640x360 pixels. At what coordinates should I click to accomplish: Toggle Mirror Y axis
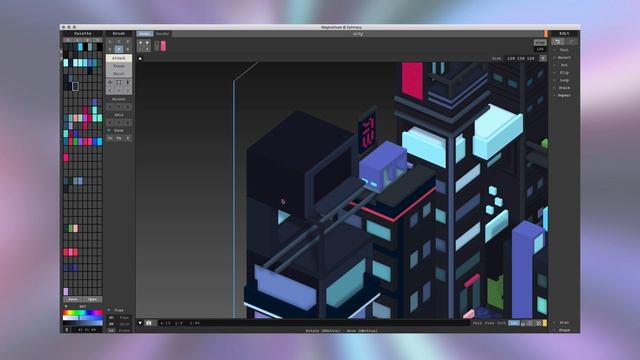(x=119, y=107)
